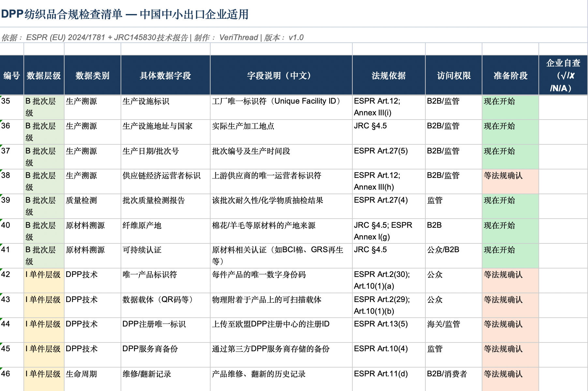Screen dimensions: 588x391
Task: Click the ESPR Art.27(5) cell
Action: 389,157
